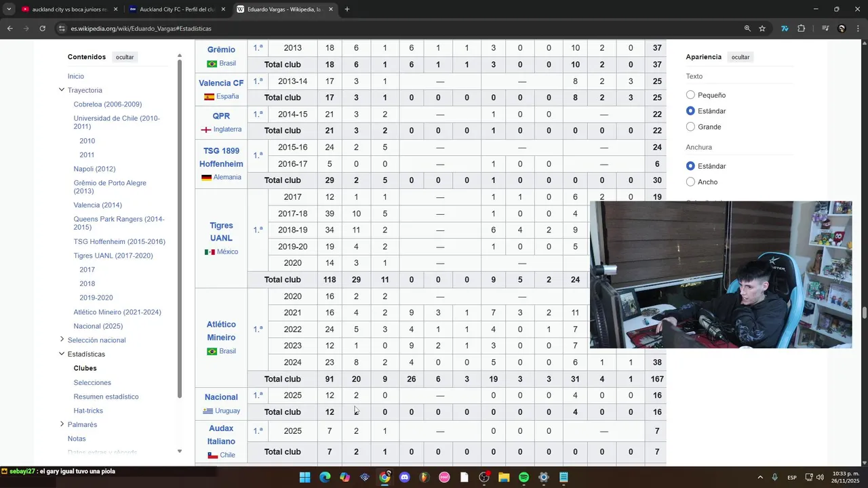Jump to Selecciones in the contents

coord(92,382)
